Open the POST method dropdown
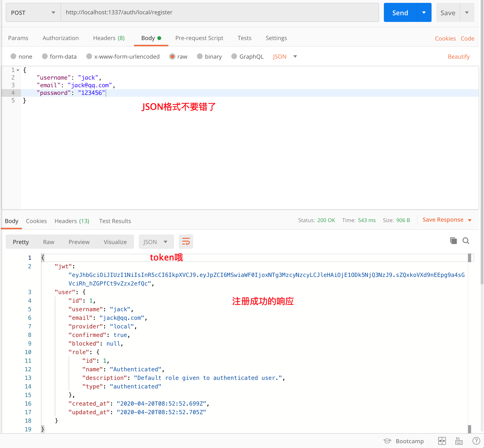 pyautogui.click(x=33, y=13)
